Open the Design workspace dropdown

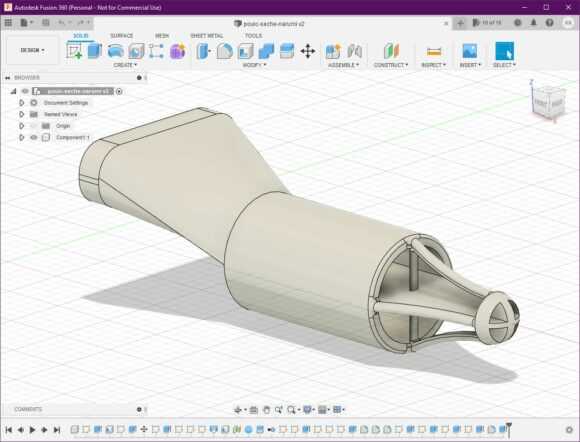tap(32, 50)
